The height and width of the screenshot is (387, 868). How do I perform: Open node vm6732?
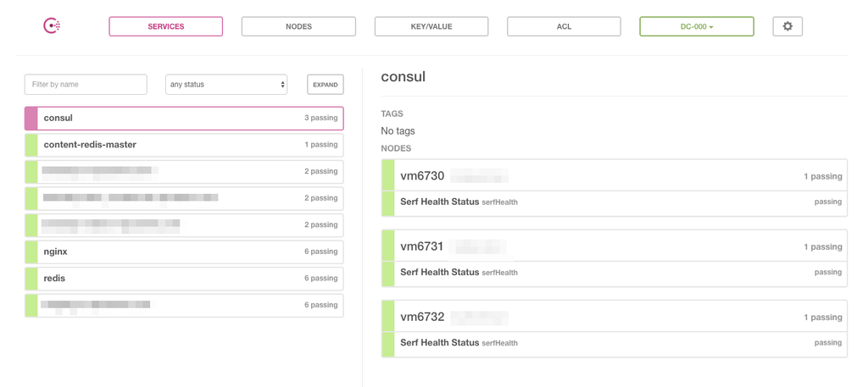click(x=422, y=317)
